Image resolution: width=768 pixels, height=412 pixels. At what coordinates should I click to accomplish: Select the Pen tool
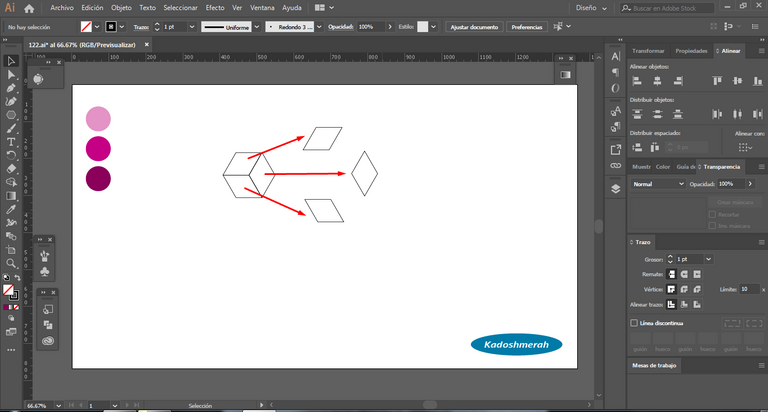click(x=11, y=88)
